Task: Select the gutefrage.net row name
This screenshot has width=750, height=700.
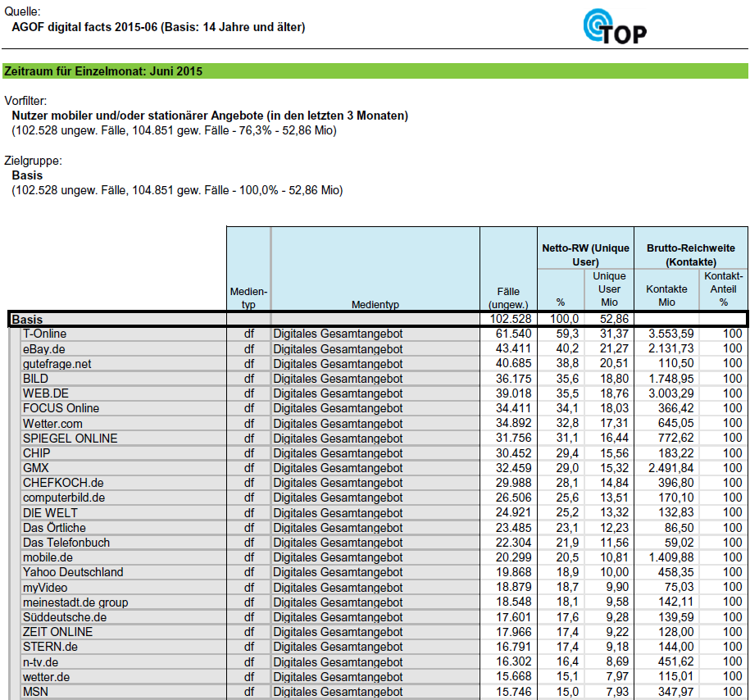Action: 57,364
